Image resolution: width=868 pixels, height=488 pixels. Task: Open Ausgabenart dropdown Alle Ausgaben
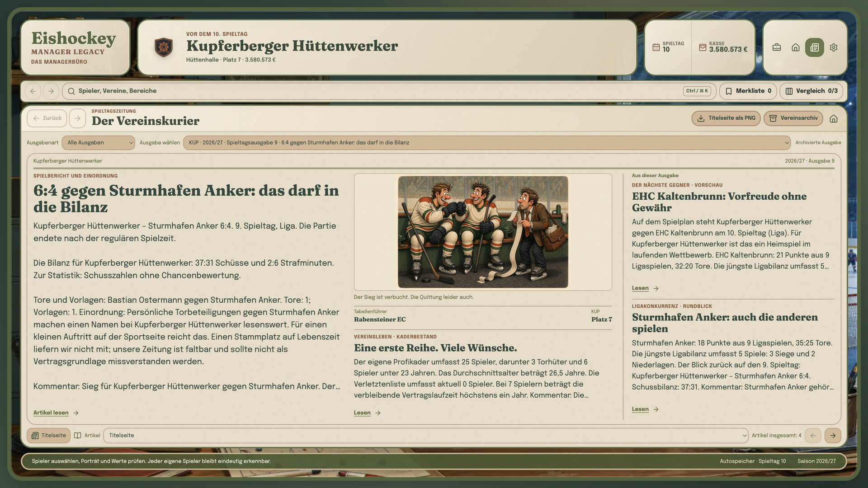tap(98, 143)
